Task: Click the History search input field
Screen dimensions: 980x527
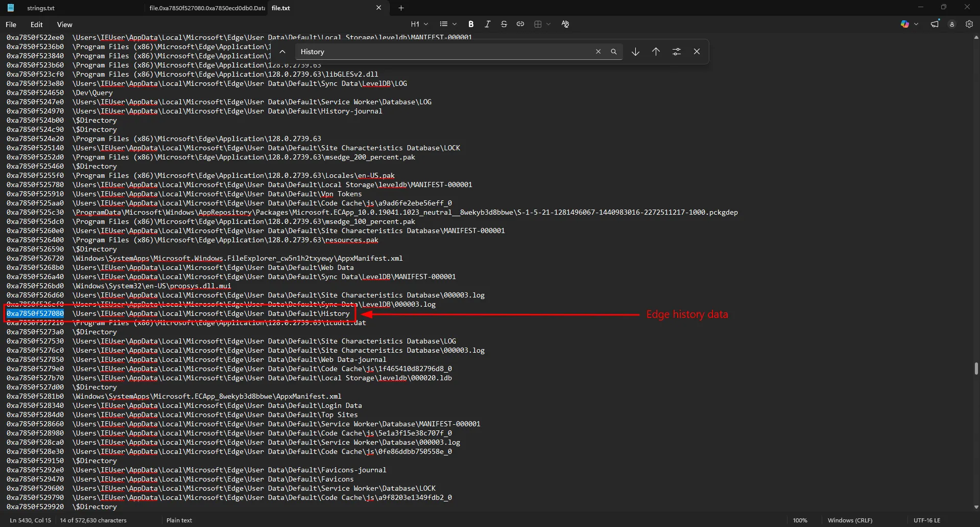Action: point(444,52)
